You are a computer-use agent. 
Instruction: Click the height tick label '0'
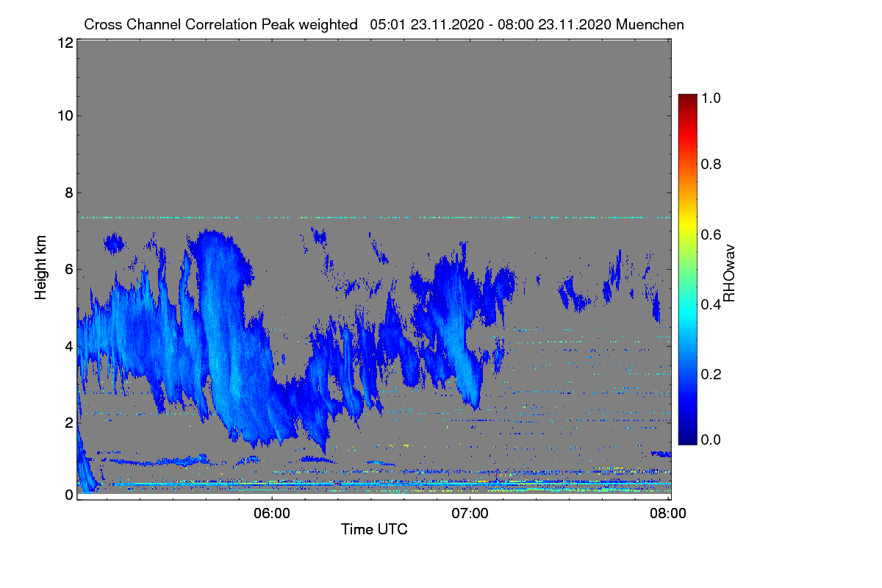click(68, 495)
